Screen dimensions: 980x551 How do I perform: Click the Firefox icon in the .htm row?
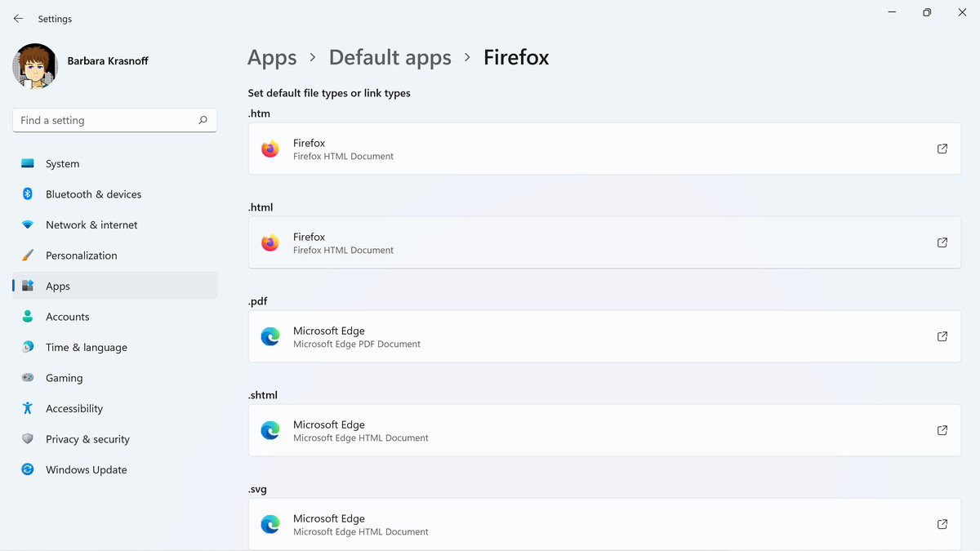[x=269, y=149]
